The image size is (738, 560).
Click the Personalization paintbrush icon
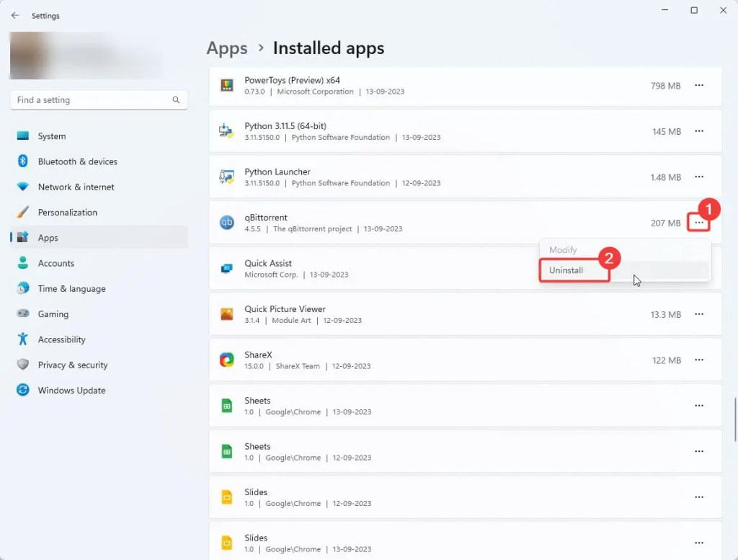click(22, 212)
